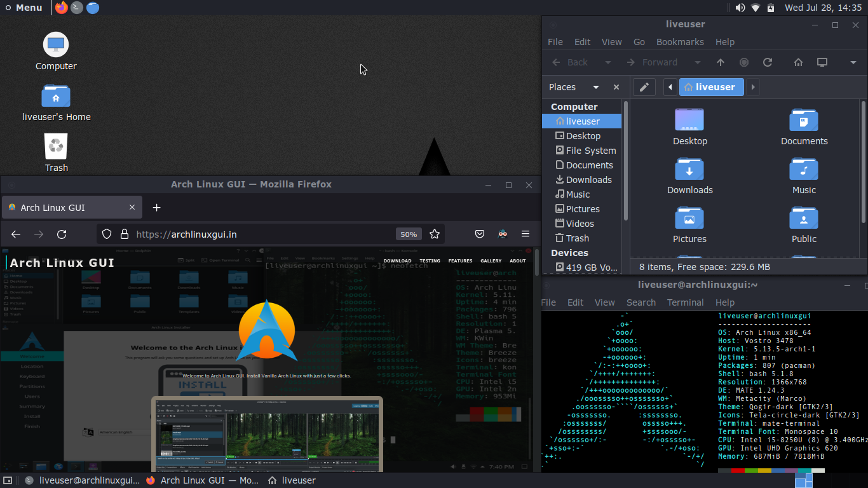Expand the Back history dropdown arrow
The height and width of the screenshot is (488, 868).
[607, 62]
